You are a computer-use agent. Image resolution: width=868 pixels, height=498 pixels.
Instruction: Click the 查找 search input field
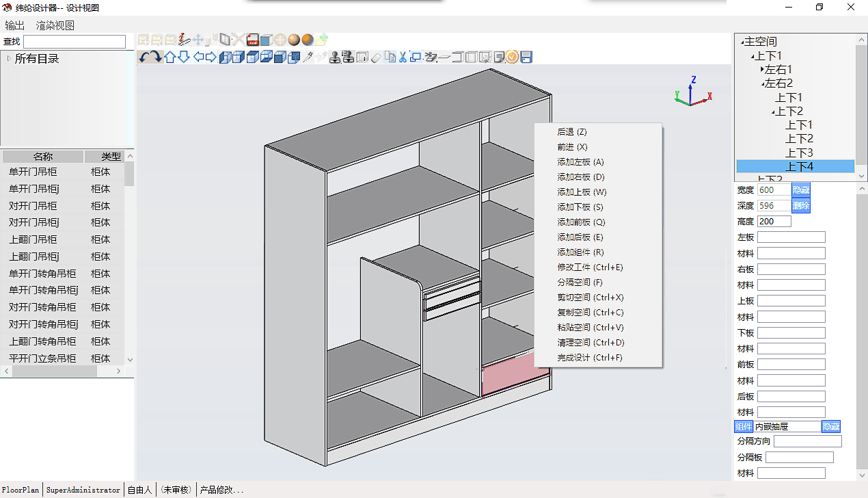[x=74, y=42]
